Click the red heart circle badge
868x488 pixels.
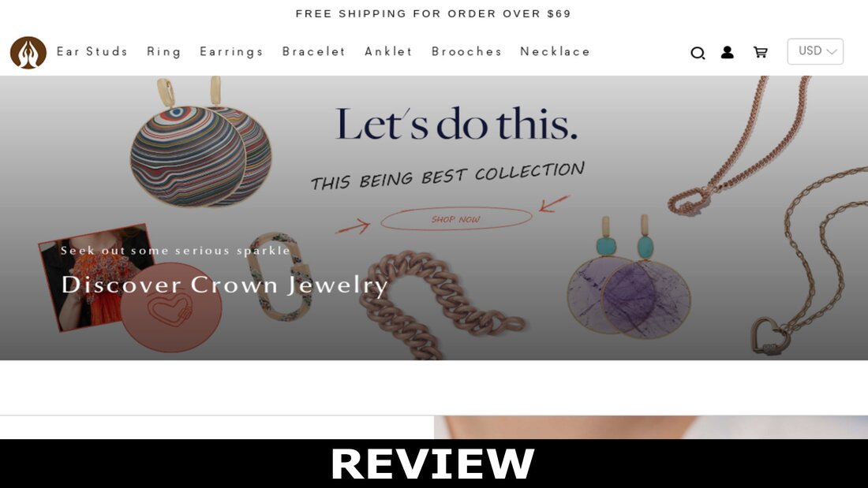(x=171, y=307)
